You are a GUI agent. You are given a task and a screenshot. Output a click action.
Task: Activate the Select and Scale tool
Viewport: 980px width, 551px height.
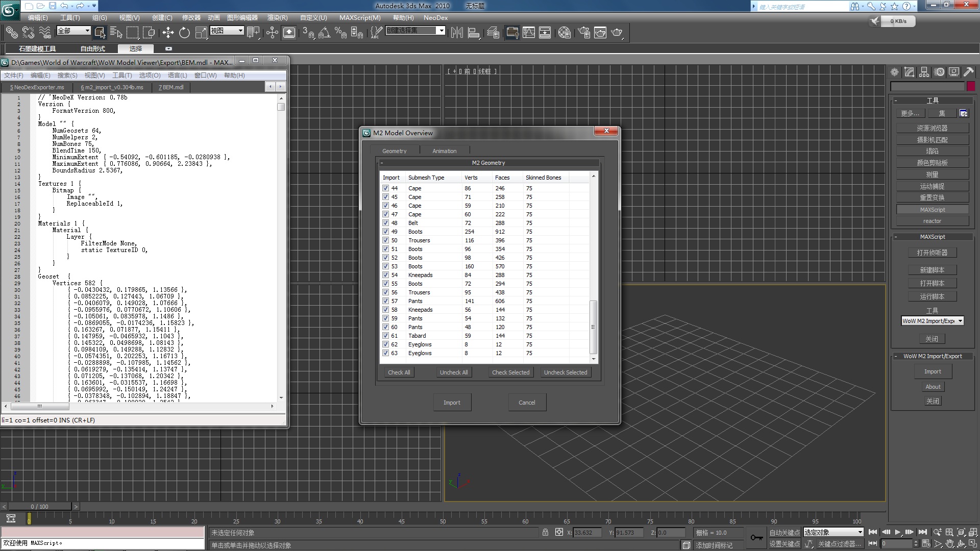(201, 33)
